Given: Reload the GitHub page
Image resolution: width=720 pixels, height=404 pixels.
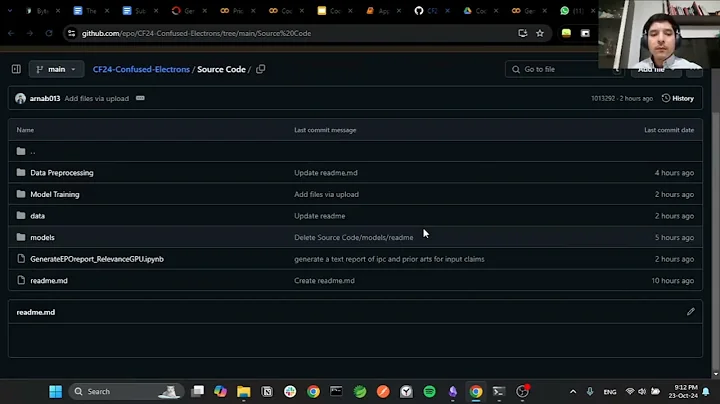Looking at the screenshot, I should (49, 34).
